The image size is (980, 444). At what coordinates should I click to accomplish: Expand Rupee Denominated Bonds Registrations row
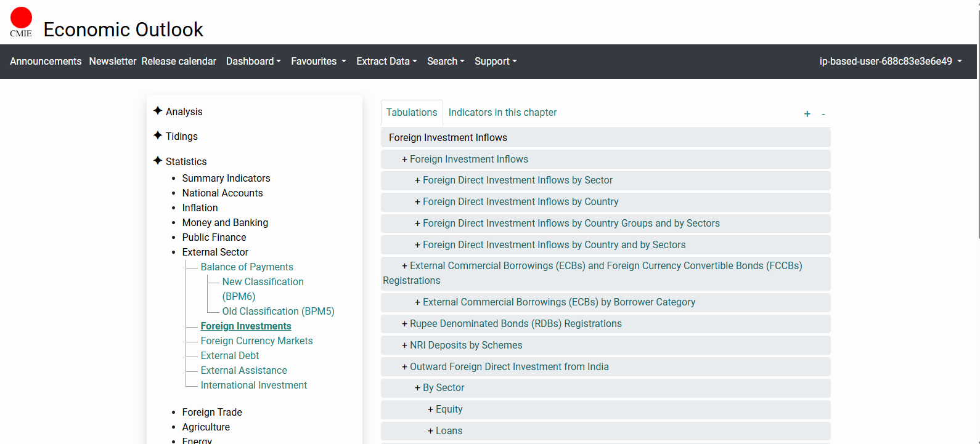point(515,324)
